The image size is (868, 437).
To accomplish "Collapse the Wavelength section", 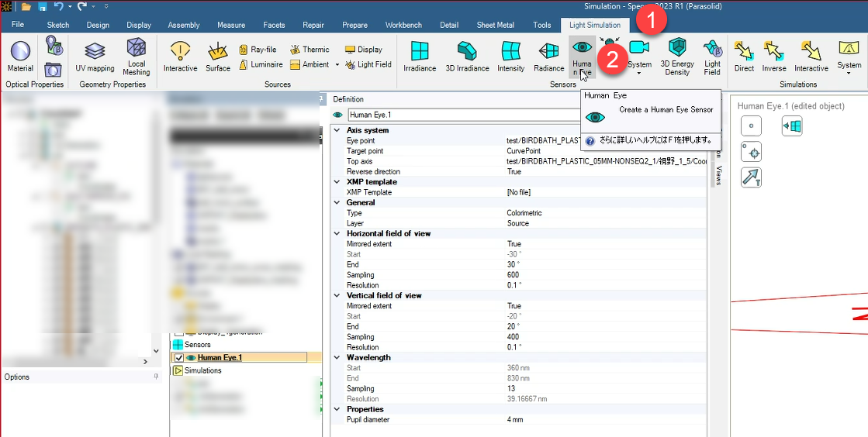I will click(337, 357).
